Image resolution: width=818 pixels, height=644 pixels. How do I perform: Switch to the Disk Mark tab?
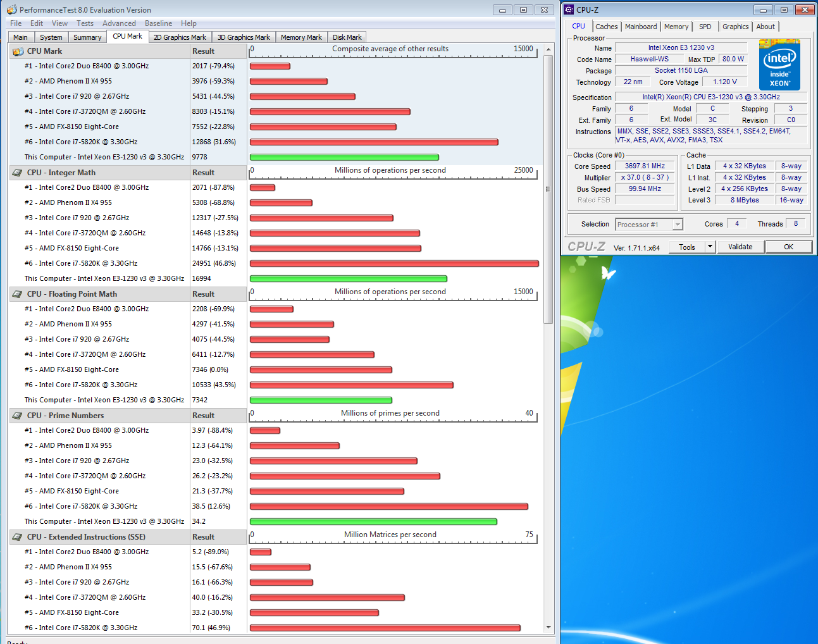[347, 37]
